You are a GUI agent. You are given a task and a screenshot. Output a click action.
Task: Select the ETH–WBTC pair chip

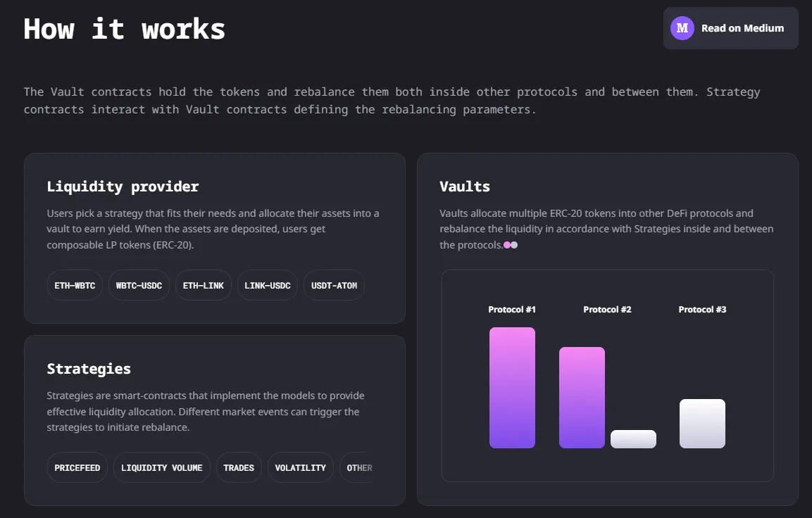75,285
